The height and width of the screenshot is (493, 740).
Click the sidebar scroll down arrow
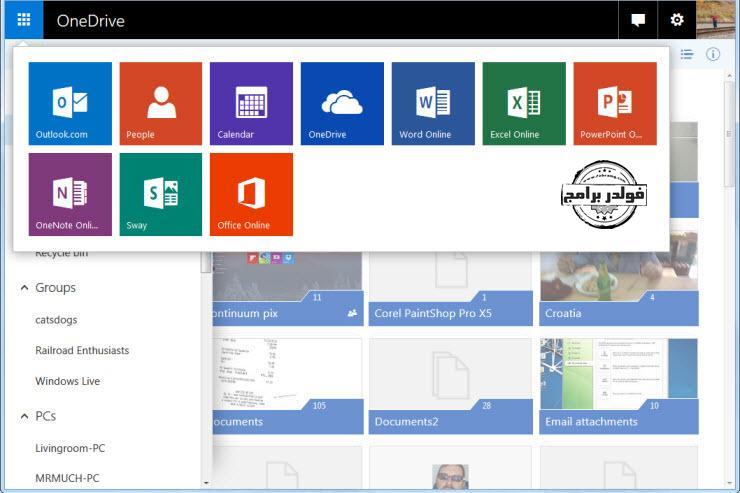pyautogui.click(x=206, y=483)
